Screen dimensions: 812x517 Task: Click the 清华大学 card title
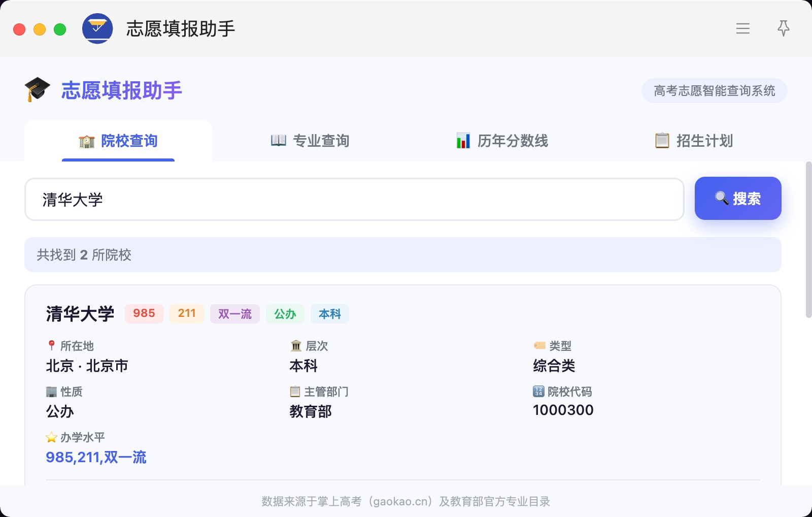pos(80,314)
